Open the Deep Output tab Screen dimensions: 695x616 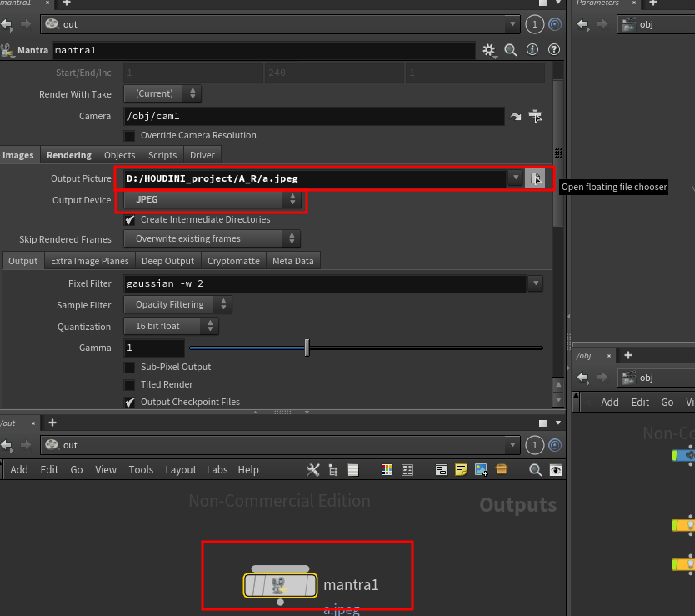tap(168, 261)
